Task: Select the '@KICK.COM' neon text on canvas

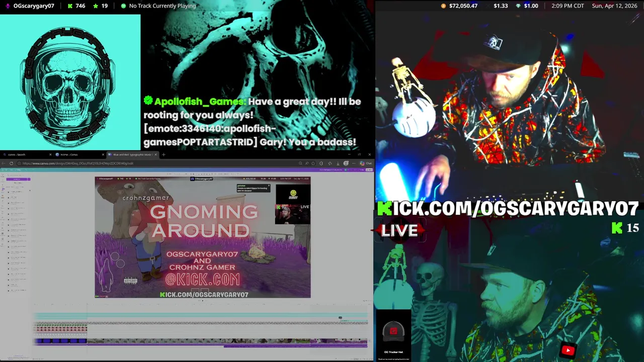Action: pos(203,280)
